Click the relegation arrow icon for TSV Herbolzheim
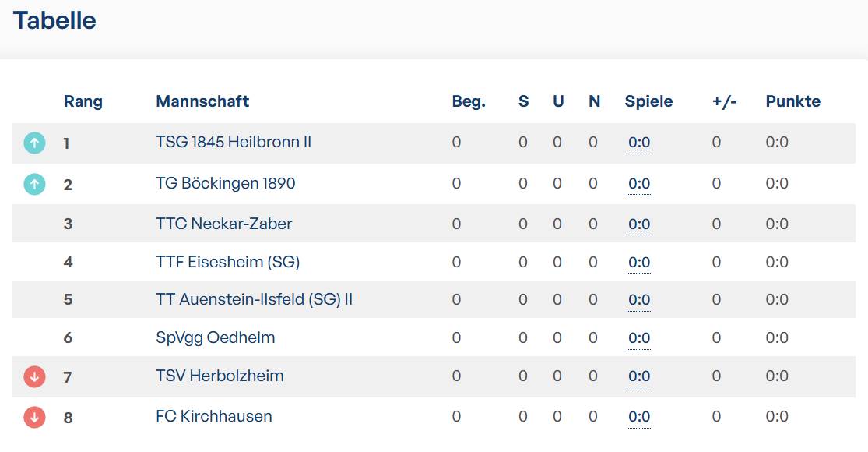The height and width of the screenshot is (452, 868). click(34, 376)
